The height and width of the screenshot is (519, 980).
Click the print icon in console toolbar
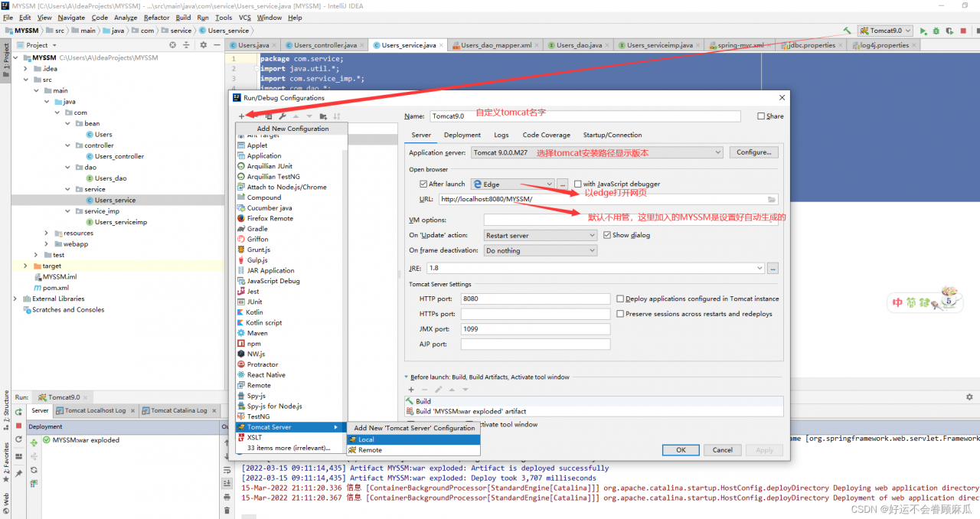pos(227,497)
